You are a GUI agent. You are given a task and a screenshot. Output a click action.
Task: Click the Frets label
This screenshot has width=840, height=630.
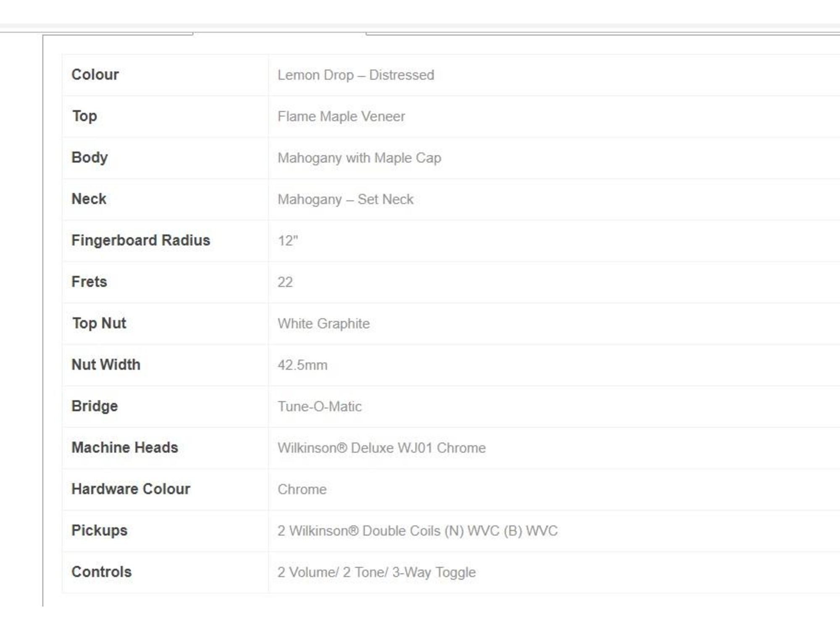click(89, 281)
